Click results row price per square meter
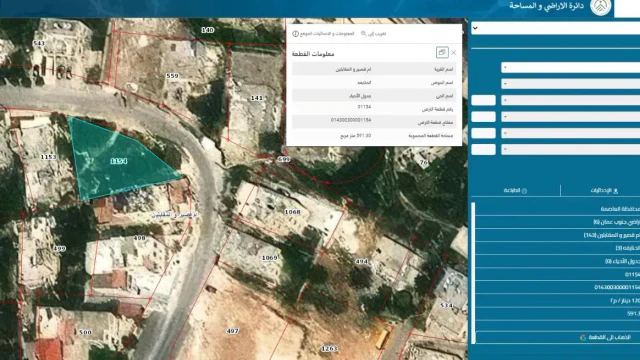 tap(558, 300)
